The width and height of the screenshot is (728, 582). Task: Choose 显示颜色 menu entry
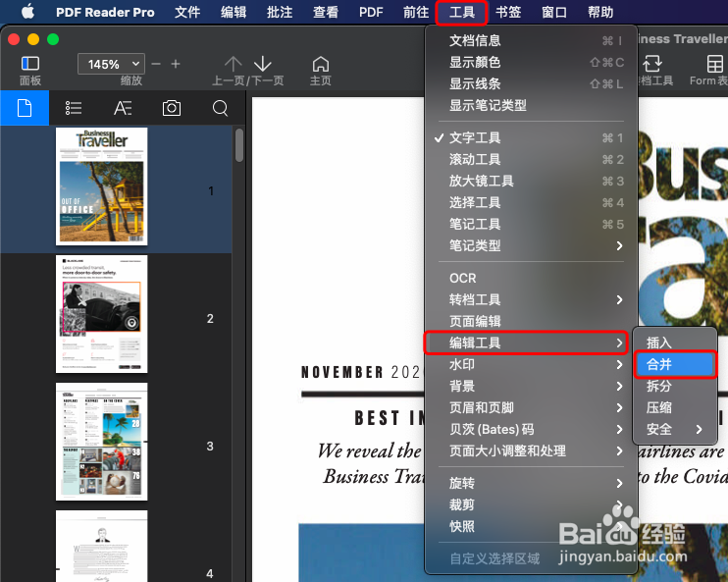tap(531, 62)
